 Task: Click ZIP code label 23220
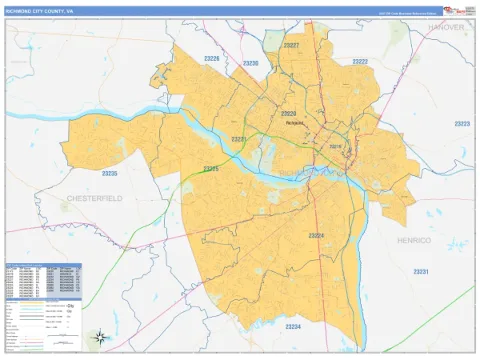[x=288, y=114]
